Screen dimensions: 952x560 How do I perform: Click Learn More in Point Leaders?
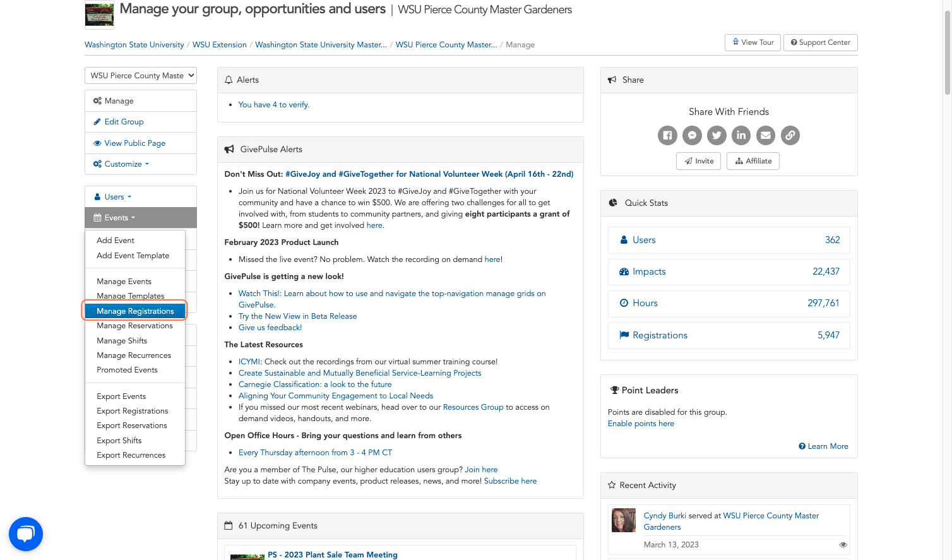click(824, 446)
